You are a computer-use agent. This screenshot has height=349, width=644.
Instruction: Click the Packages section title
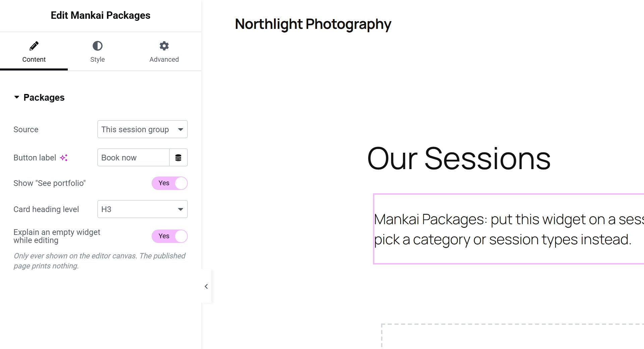click(x=44, y=98)
